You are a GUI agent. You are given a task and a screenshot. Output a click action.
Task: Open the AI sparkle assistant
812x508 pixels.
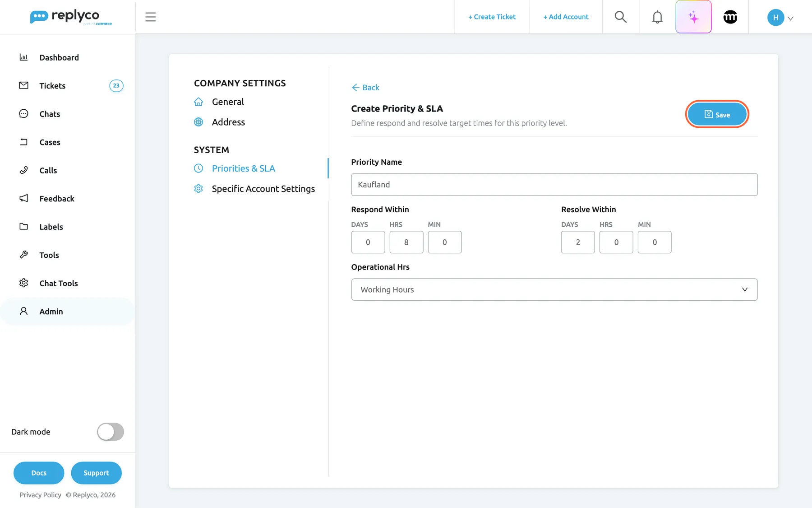tap(693, 17)
